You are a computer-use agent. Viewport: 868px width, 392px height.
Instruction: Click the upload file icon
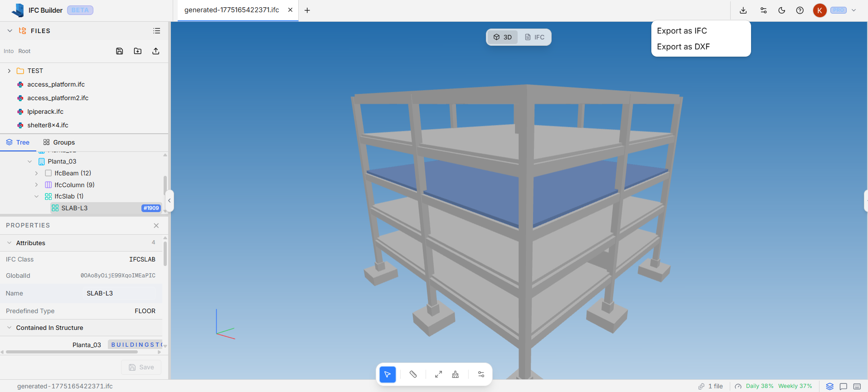click(x=156, y=51)
